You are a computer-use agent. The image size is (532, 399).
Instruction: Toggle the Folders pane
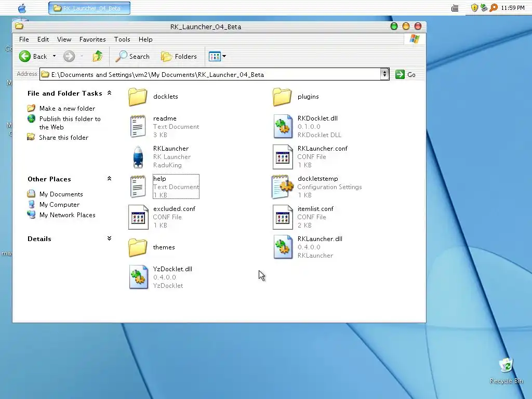point(179,56)
